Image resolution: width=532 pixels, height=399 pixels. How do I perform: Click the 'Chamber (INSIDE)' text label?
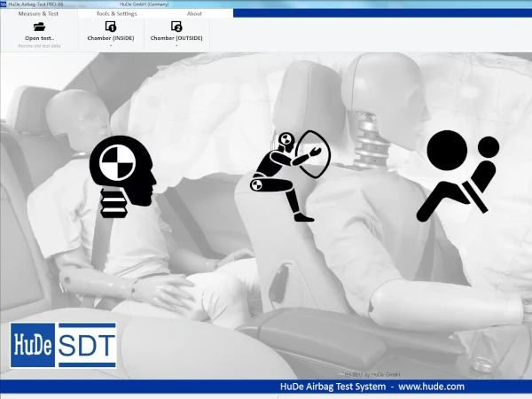[x=111, y=39]
